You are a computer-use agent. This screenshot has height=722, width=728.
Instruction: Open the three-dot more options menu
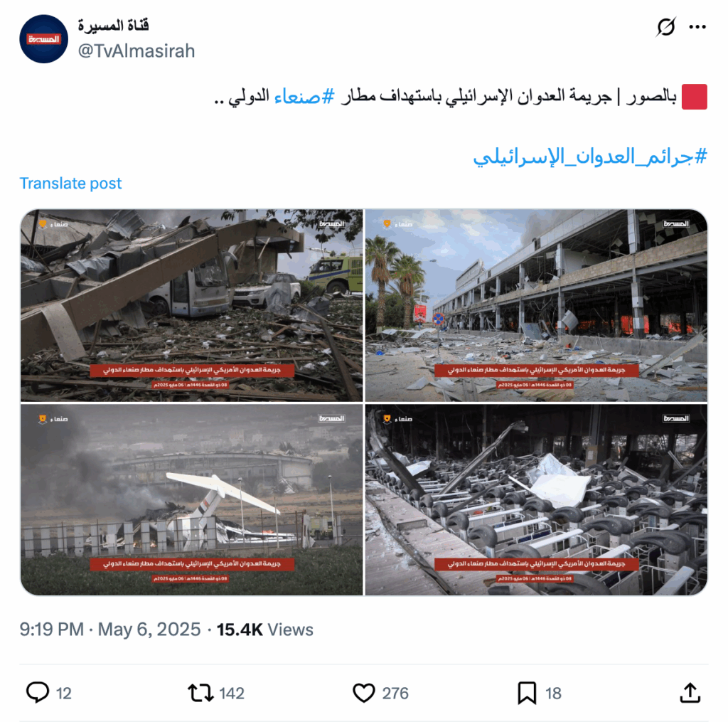pos(697,27)
